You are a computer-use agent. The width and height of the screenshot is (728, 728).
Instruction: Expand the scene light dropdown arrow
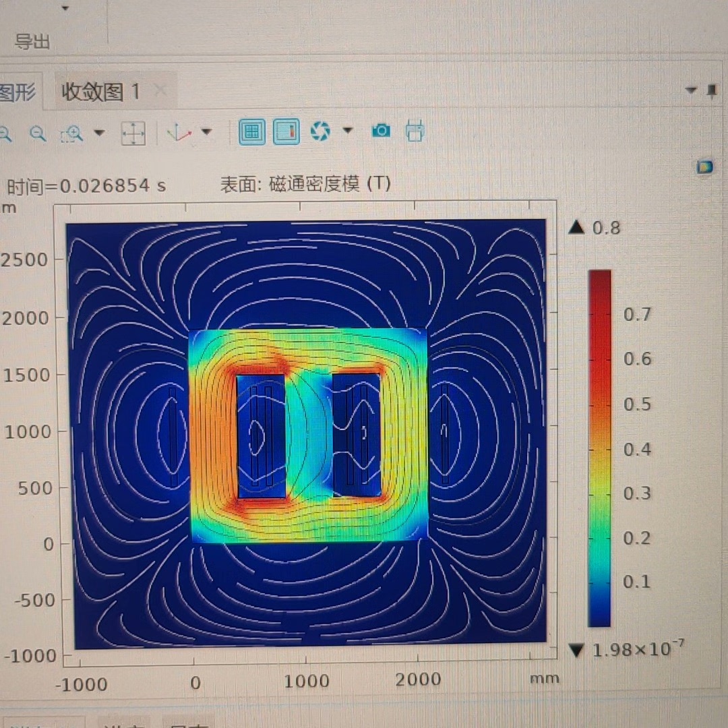point(348,131)
